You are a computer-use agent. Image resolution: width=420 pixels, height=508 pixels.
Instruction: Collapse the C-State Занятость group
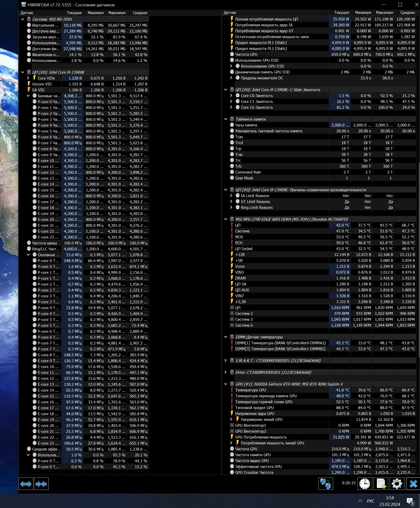pos(225,90)
